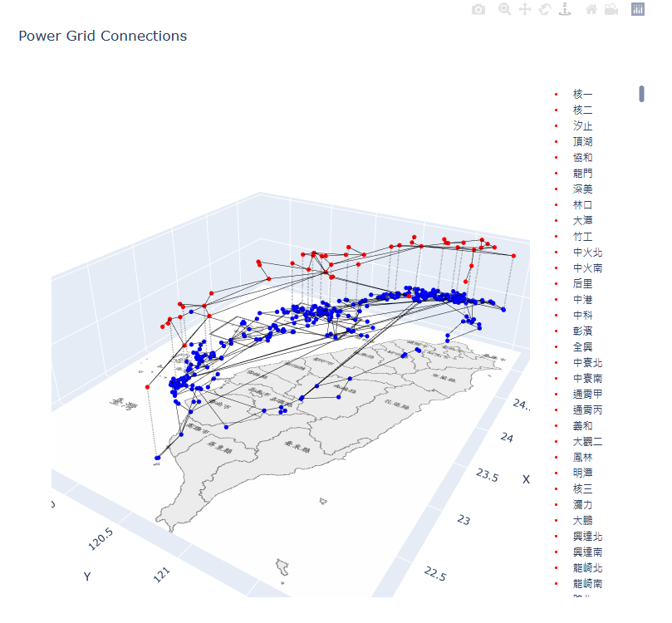Toggle the 龍門 legend item
The image size is (672, 623).
pyautogui.click(x=581, y=173)
